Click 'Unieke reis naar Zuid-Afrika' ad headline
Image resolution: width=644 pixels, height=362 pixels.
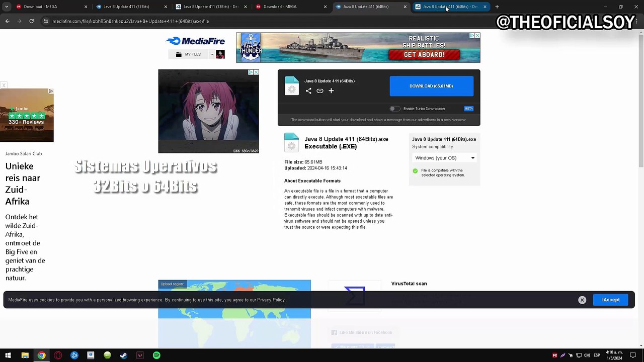click(x=23, y=184)
